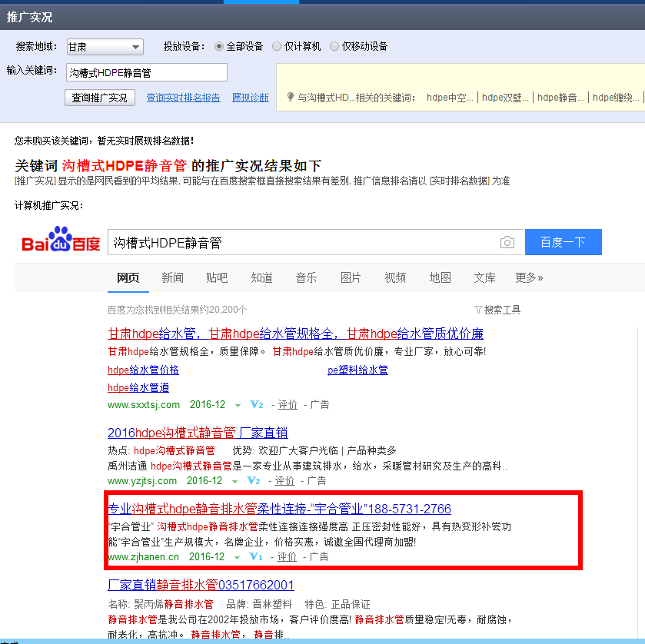The image size is (645, 644).
Task: Switch to the 视频 tab
Action: coord(395,278)
